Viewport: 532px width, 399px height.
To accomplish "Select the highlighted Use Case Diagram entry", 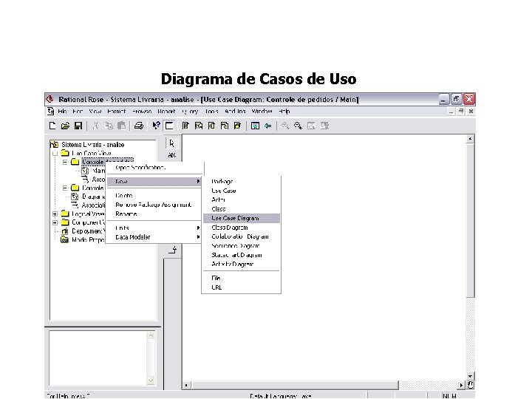I will 241,218.
